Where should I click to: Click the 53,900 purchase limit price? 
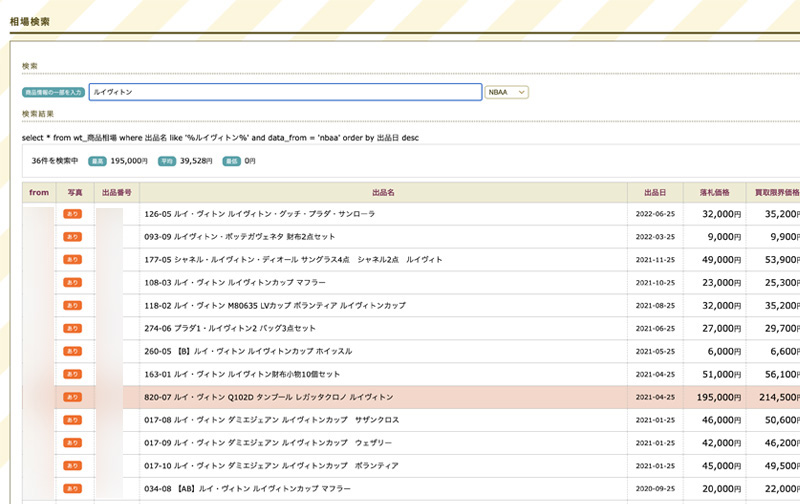coord(782,260)
